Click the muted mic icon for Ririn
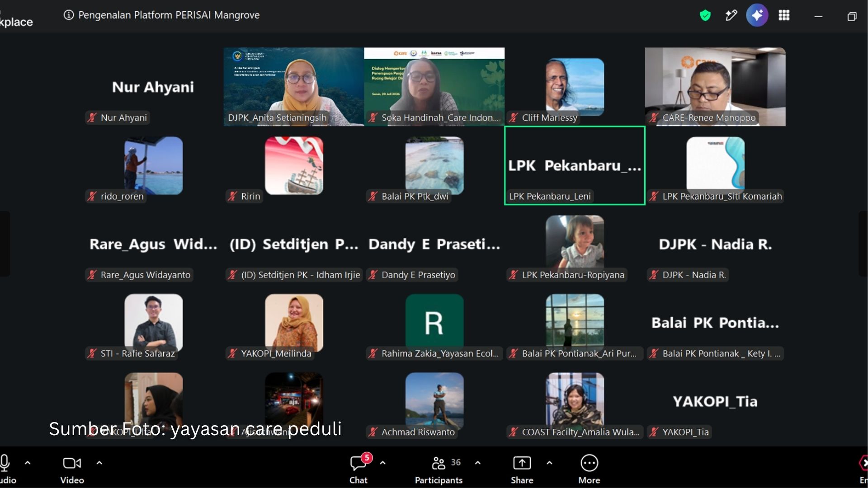This screenshot has height=488, width=868. pyautogui.click(x=232, y=196)
